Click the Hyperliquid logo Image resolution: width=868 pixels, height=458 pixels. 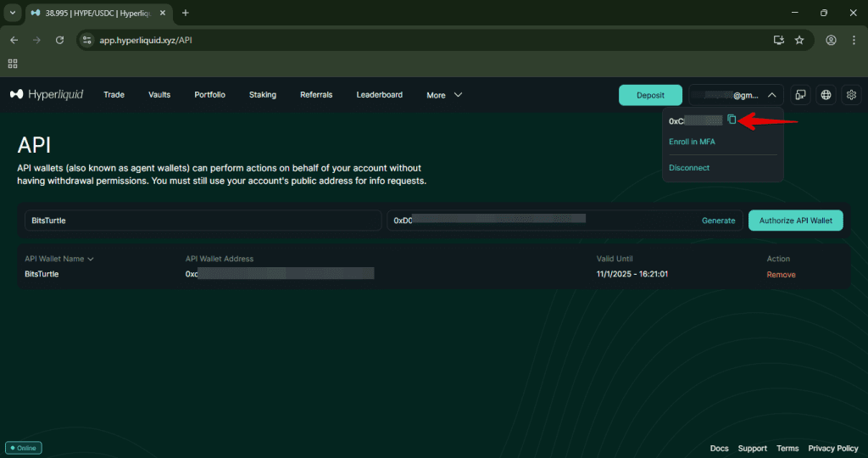47,95
